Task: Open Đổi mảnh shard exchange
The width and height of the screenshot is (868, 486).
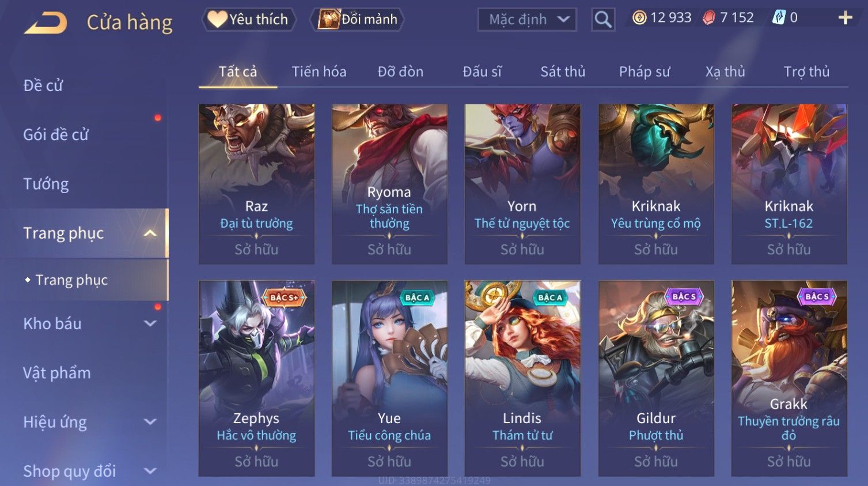Action: point(358,20)
